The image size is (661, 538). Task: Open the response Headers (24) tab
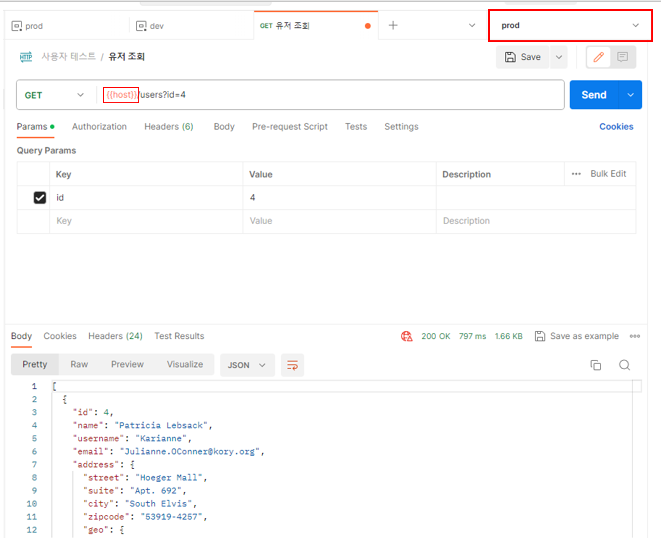115,336
